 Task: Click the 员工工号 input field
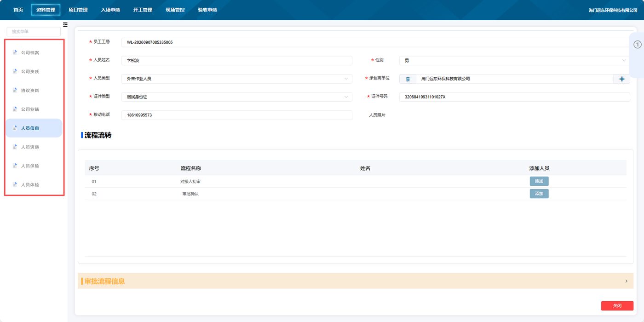point(376,42)
